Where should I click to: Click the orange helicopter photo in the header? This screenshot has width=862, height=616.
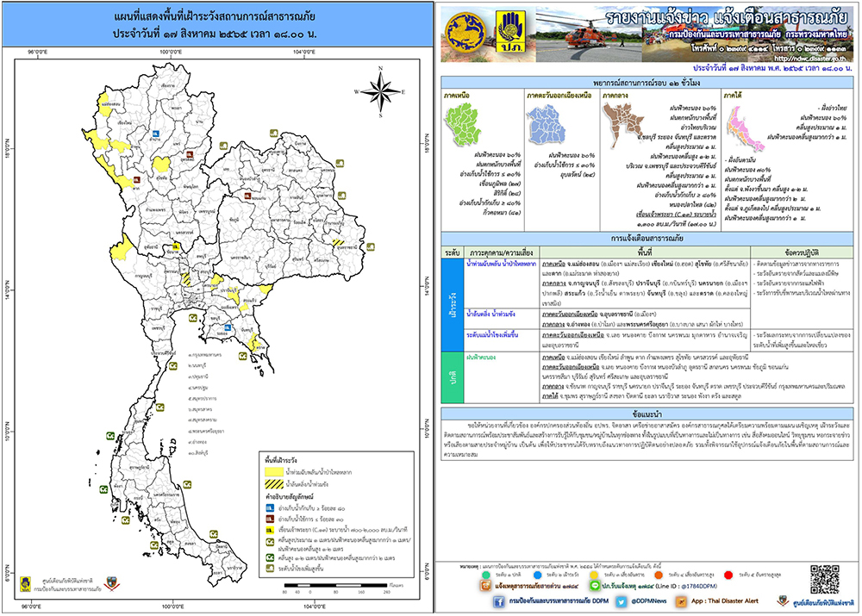pyautogui.click(x=588, y=34)
